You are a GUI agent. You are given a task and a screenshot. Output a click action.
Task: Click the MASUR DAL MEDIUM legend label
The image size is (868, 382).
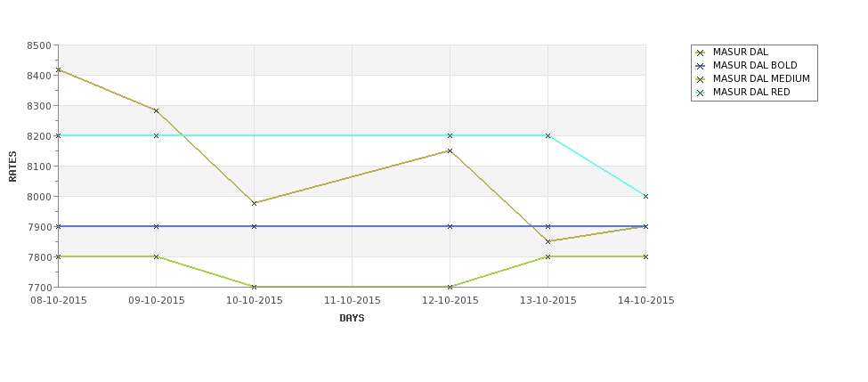pyautogui.click(x=761, y=78)
